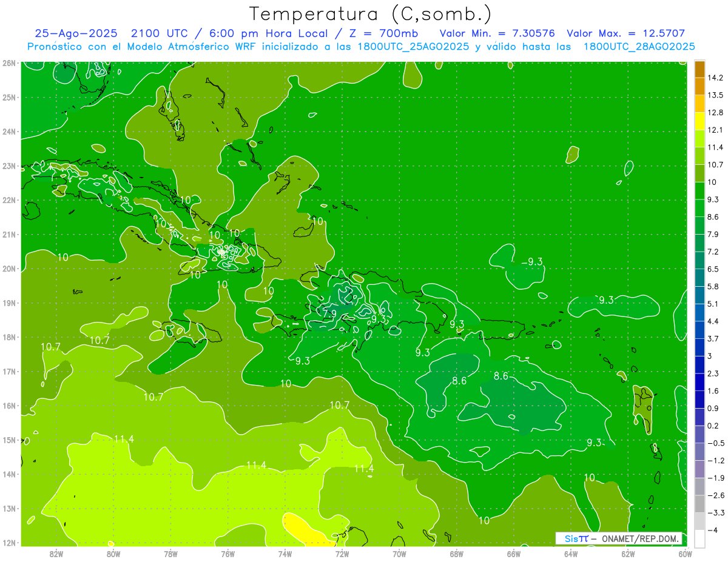Click the 1.6 color scale label
728x562 pixels.
pos(715,390)
